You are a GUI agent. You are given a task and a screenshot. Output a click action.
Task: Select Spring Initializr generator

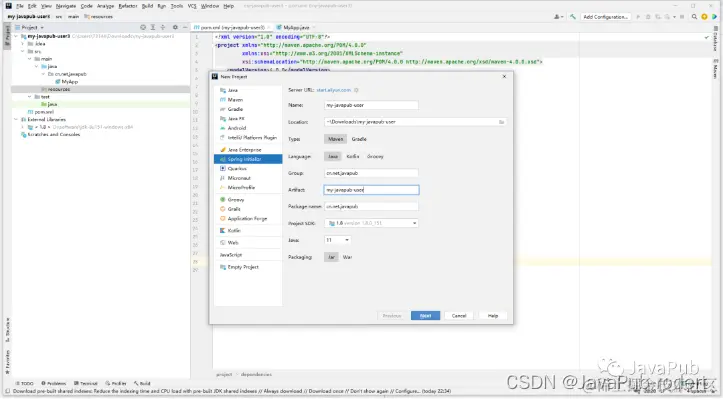(248, 159)
